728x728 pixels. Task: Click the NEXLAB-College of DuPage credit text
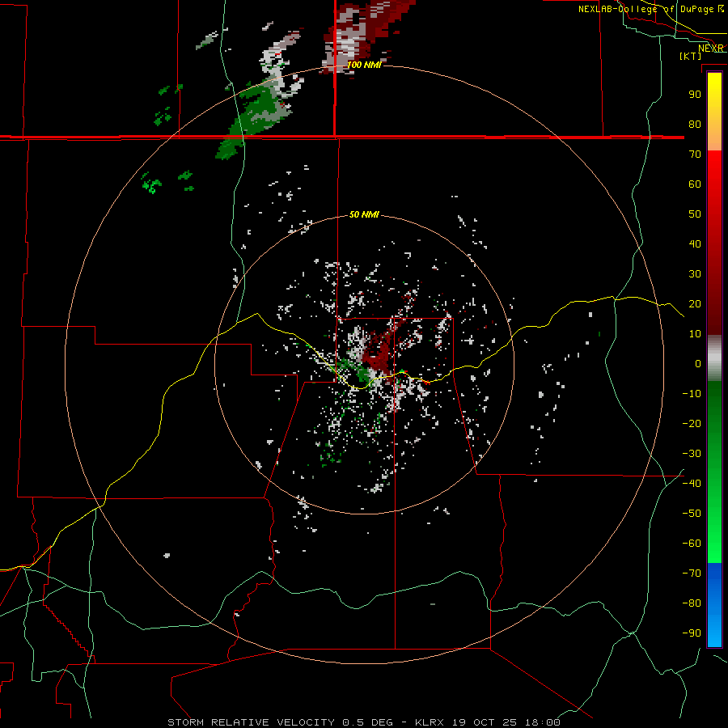pos(645,9)
